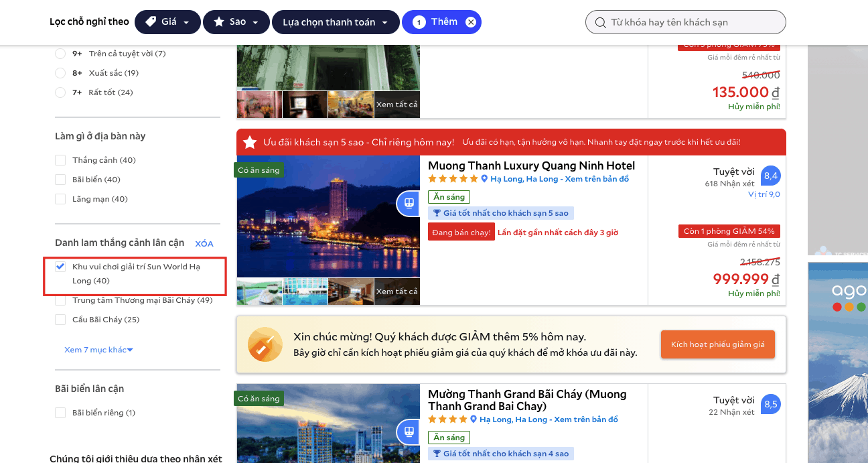Check the Bãi biển (40) checkbox
This screenshot has height=463, width=868.
click(x=60, y=180)
